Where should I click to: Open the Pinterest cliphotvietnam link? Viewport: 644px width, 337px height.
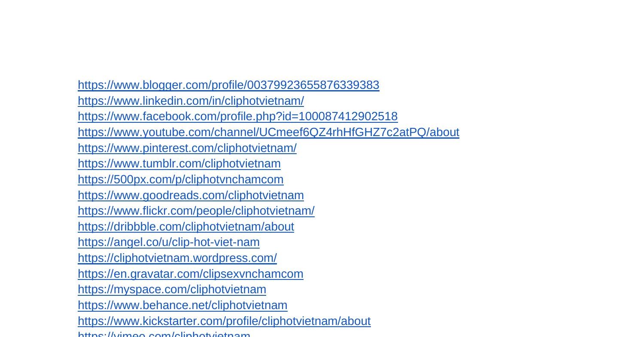point(187,148)
